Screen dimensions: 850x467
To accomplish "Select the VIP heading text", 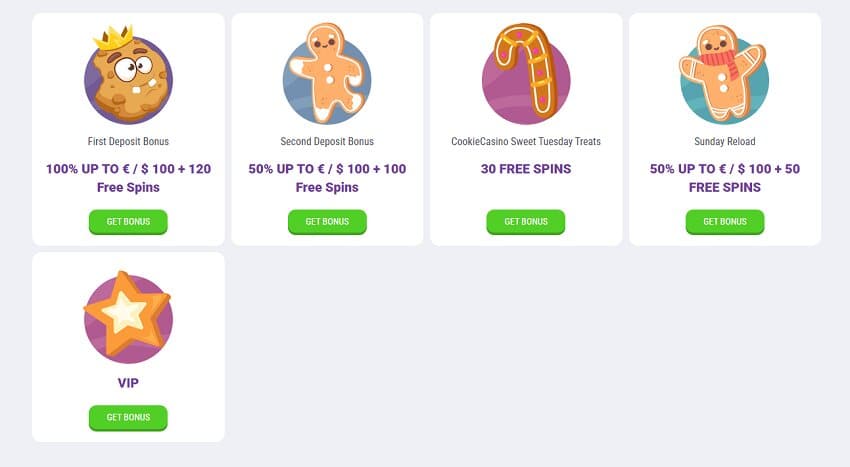I will (128, 383).
